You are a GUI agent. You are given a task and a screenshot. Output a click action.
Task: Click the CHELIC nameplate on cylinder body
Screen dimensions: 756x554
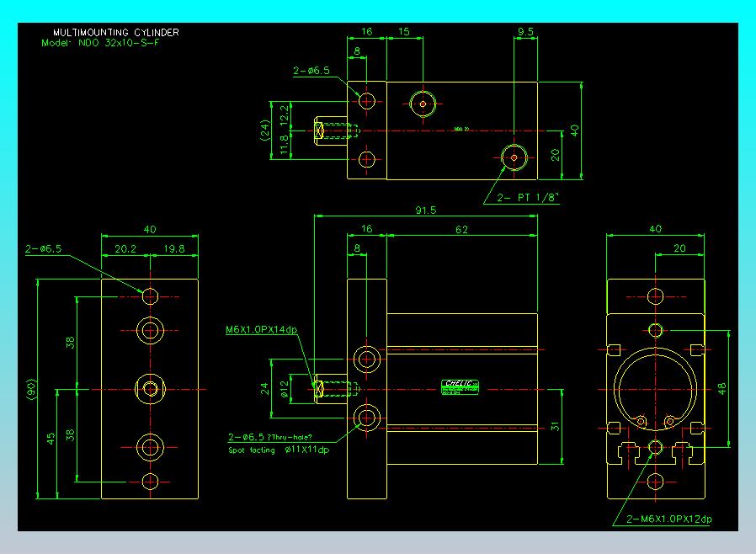click(x=460, y=387)
